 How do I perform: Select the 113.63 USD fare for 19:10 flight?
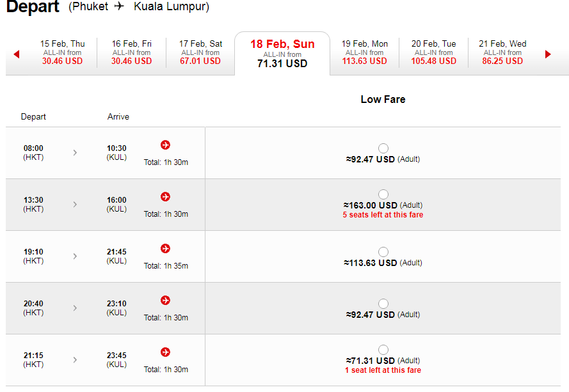coord(383,252)
